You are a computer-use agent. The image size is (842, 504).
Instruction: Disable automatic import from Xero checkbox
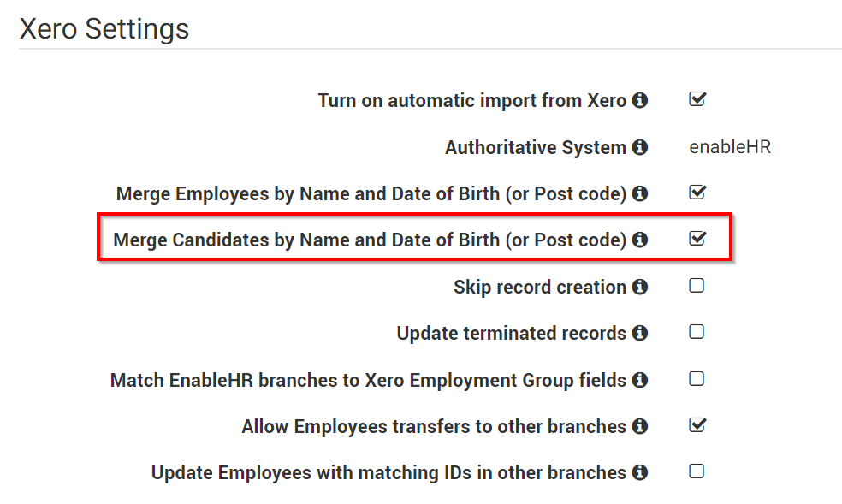(697, 99)
